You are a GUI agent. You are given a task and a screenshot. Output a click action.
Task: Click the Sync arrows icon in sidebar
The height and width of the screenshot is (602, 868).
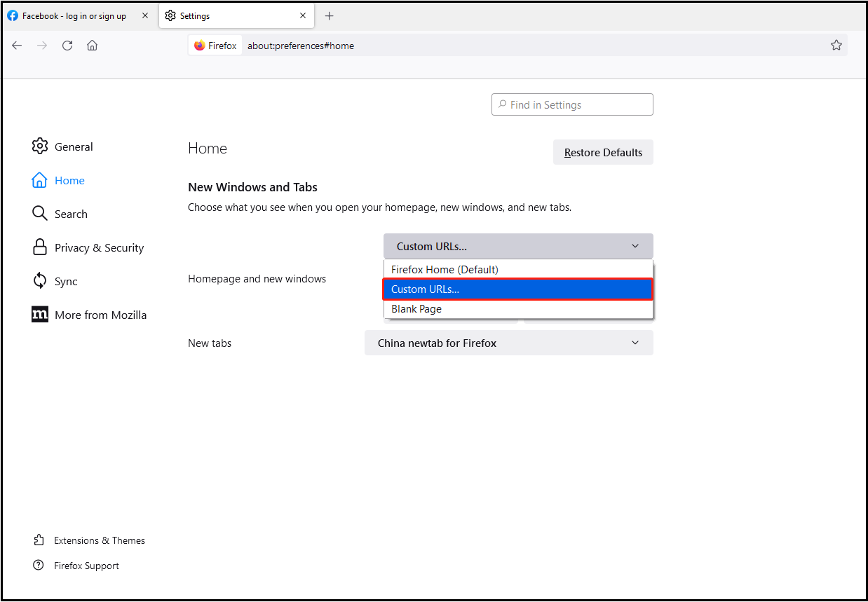coord(40,281)
